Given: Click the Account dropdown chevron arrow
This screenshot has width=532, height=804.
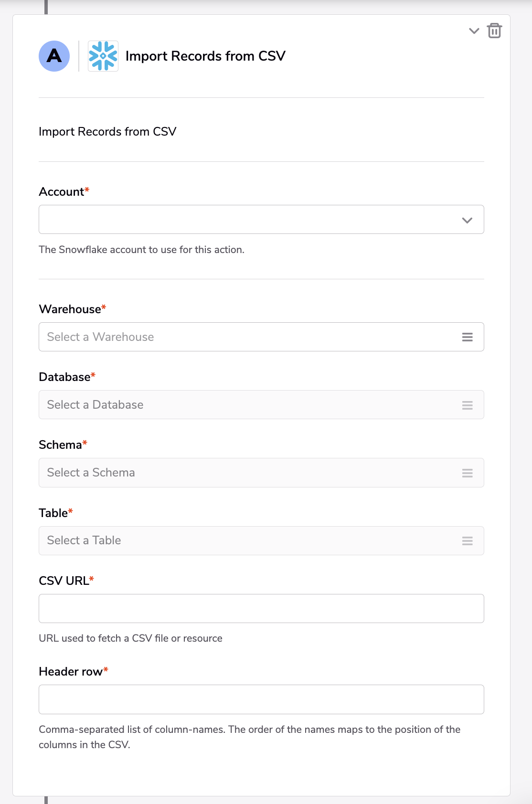Looking at the screenshot, I should (467, 220).
